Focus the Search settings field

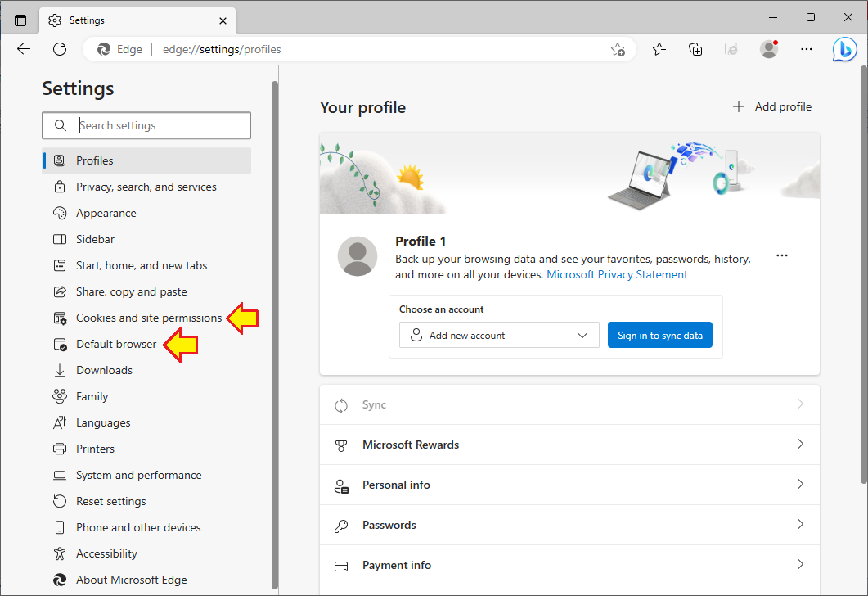(x=146, y=126)
